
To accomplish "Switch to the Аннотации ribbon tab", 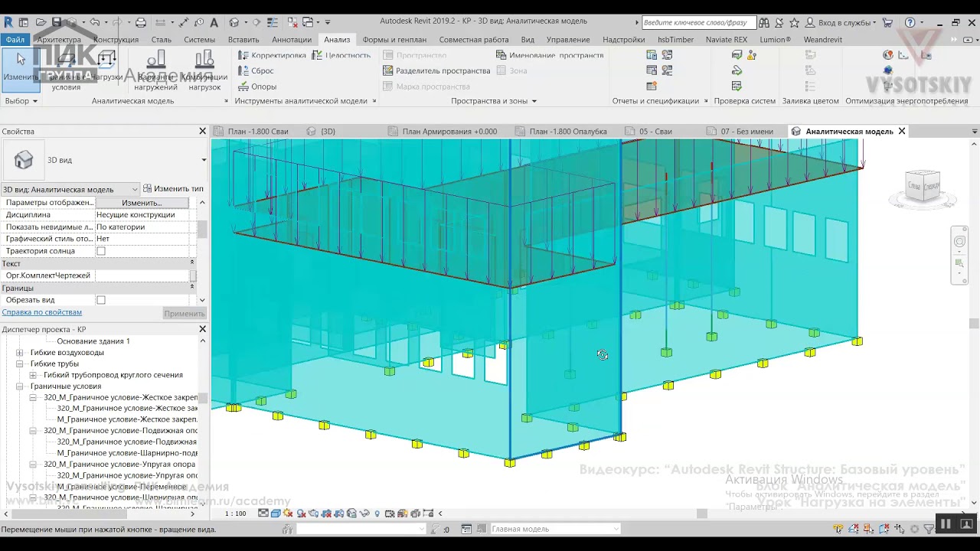I will pyautogui.click(x=292, y=39).
